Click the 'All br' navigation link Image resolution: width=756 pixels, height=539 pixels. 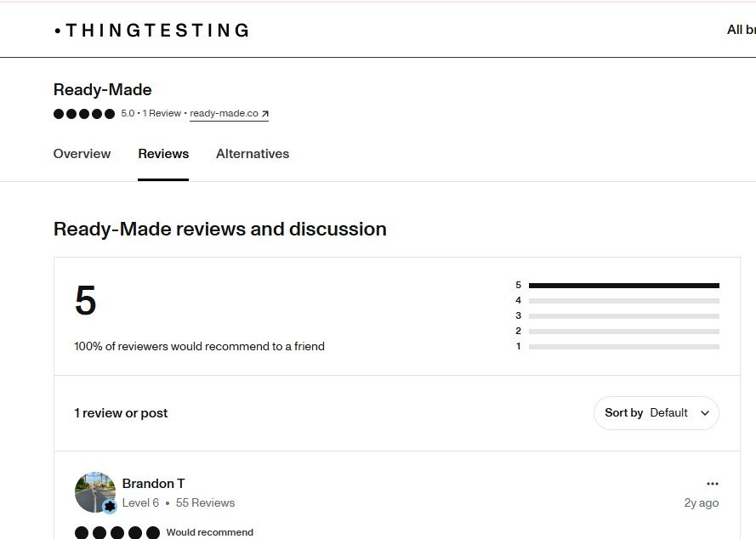(741, 30)
